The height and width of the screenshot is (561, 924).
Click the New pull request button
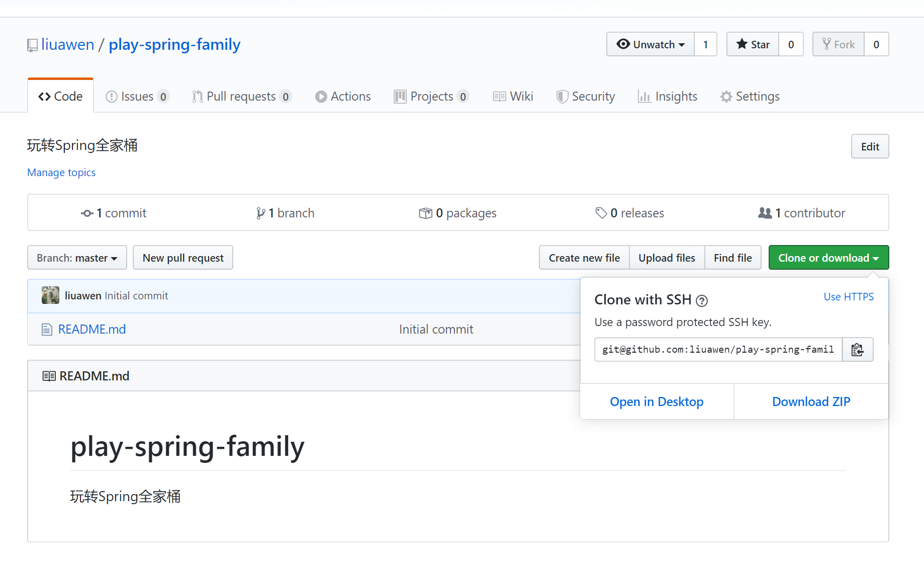[183, 258]
